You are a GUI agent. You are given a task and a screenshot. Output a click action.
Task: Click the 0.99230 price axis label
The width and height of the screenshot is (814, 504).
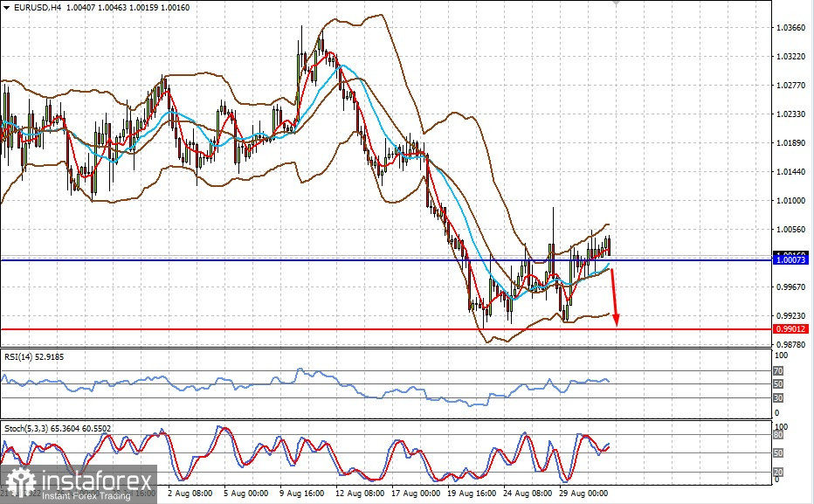(790, 315)
